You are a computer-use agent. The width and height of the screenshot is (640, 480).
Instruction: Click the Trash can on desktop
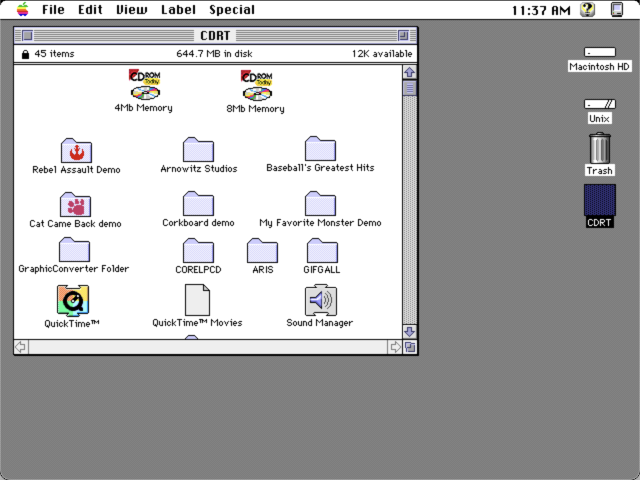pyautogui.click(x=600, y=148)
